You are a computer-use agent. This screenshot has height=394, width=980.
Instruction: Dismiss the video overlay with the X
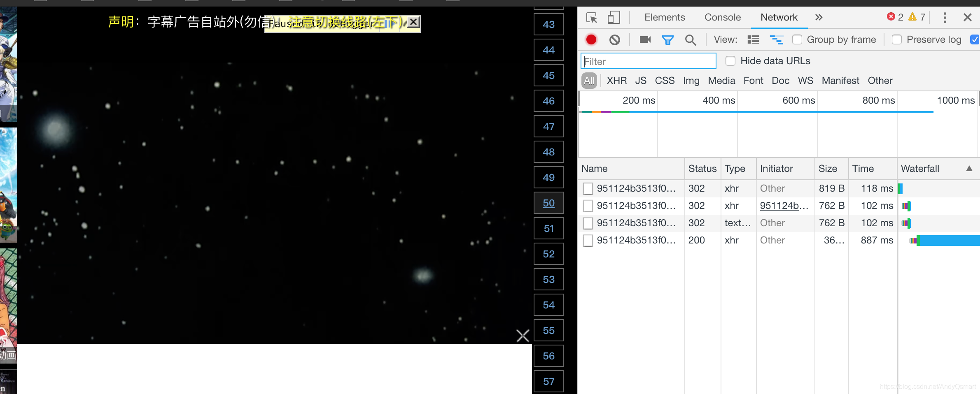[523, 336]
